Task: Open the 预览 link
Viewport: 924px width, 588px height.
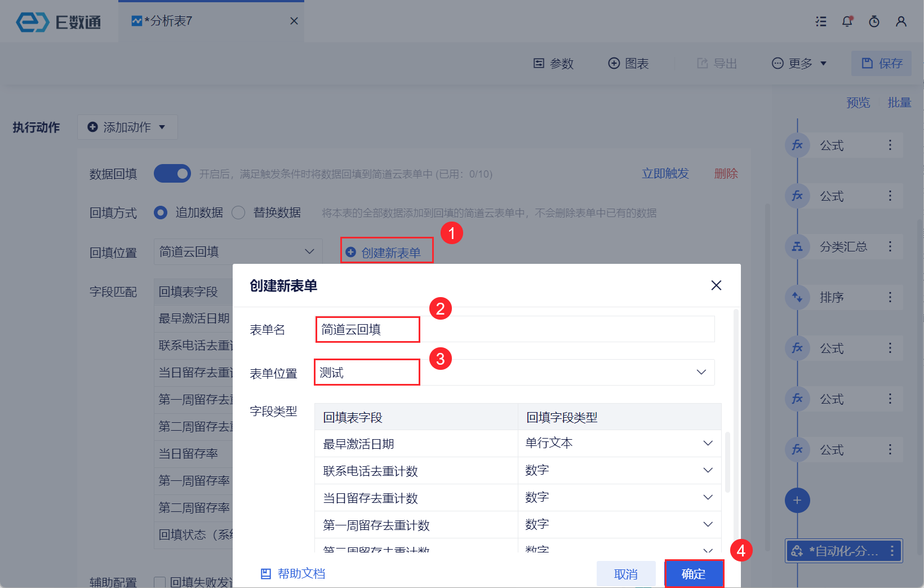Action: (x=858, y=103)
